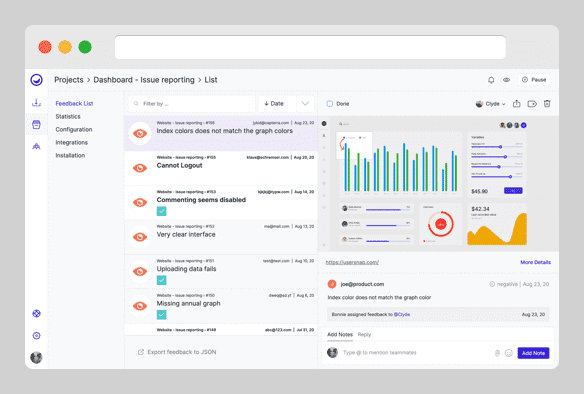Open Installation menu item
This screenshot has width=584, height=394.
(70, 155)
